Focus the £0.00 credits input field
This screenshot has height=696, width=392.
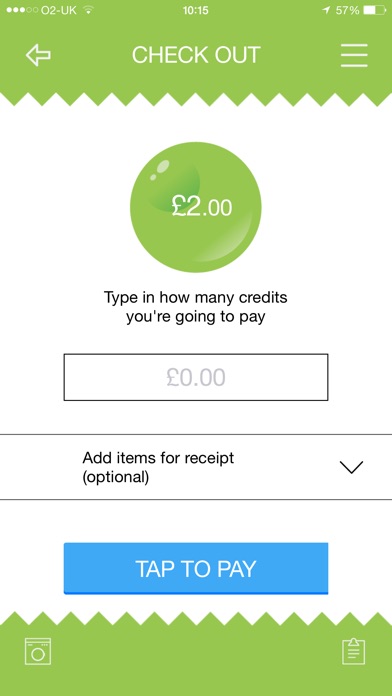[196, 377]
